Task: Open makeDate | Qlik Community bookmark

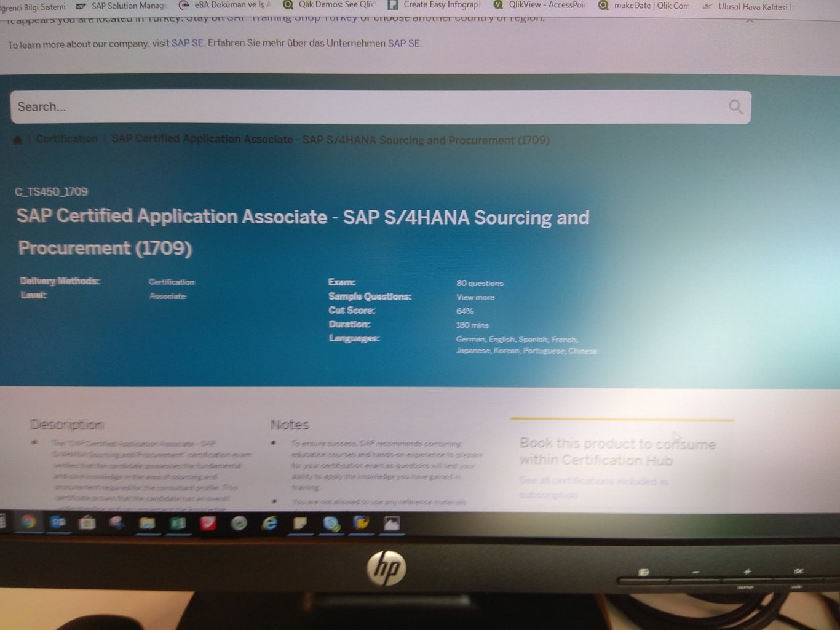Action: coord(644,6)
